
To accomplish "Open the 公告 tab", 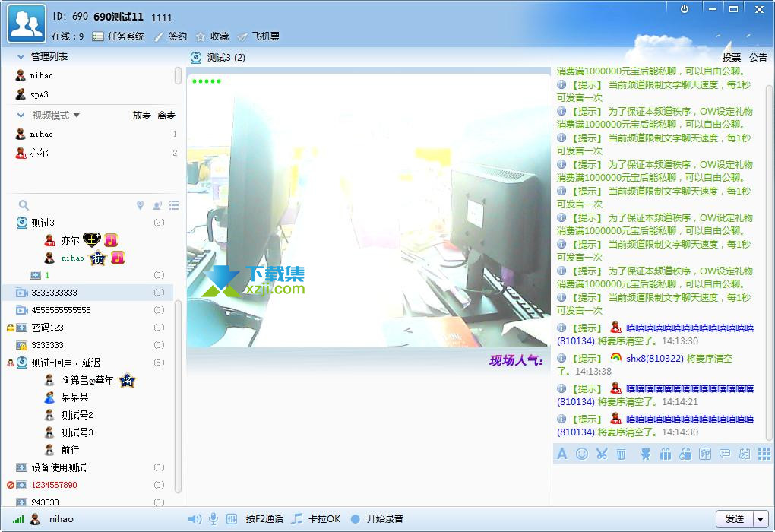I will 758,57.
